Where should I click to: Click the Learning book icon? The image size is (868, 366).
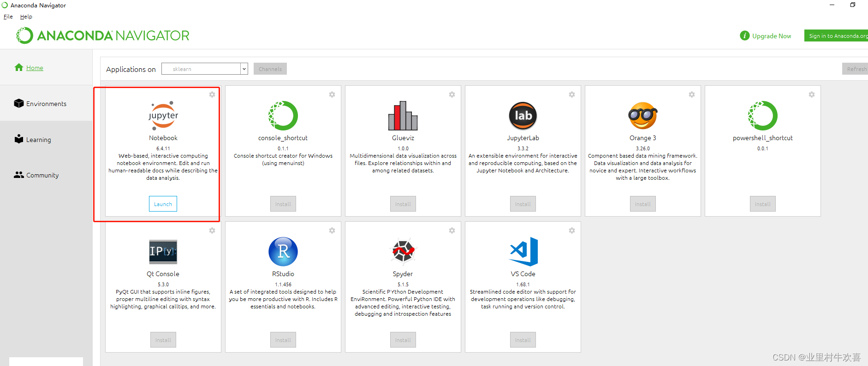coord(19,139)
